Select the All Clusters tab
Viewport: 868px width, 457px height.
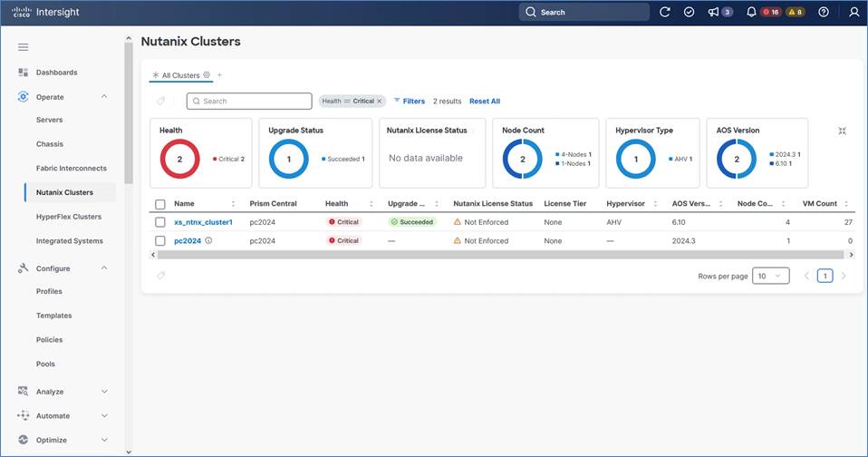tap(180, 75)
